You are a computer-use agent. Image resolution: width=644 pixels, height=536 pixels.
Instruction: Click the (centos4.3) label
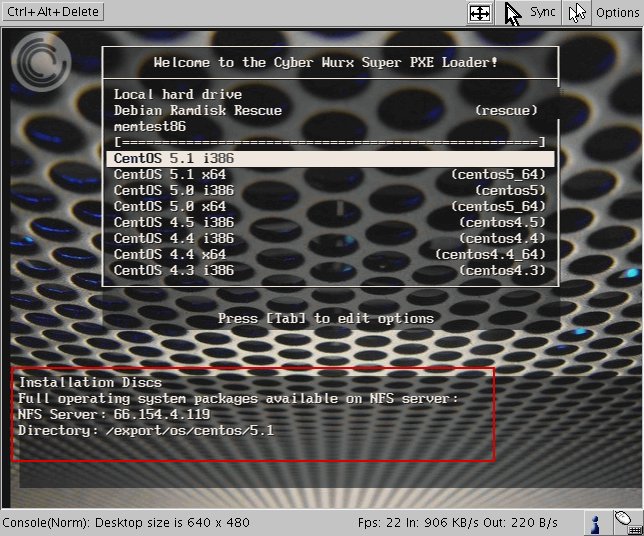point(502,271)
